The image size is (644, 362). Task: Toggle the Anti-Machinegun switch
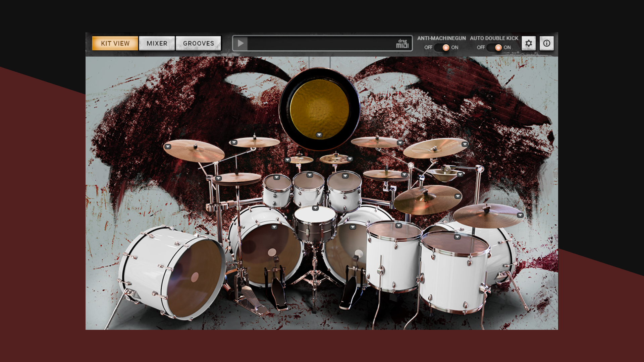point(442,48)
